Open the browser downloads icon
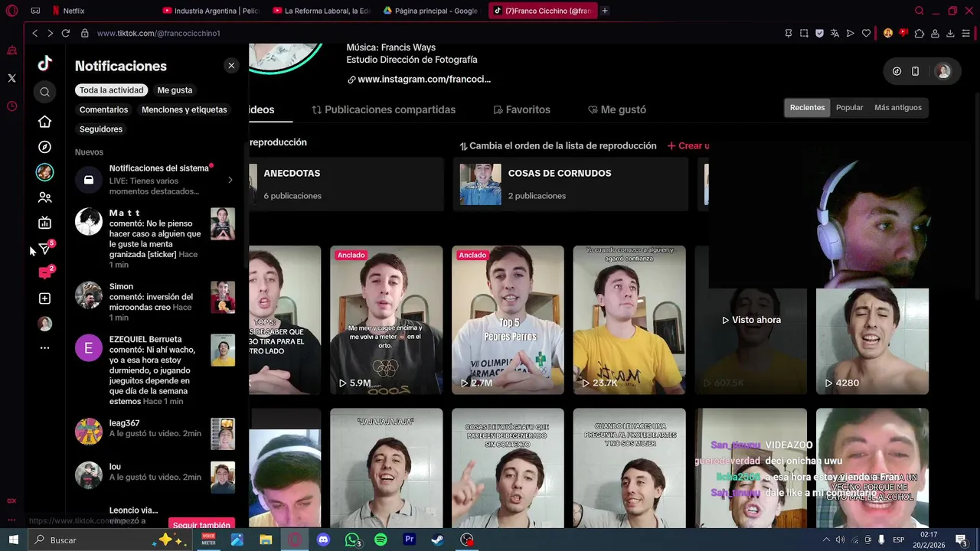The height and width of the screenshot is (551, 980). 950,33
